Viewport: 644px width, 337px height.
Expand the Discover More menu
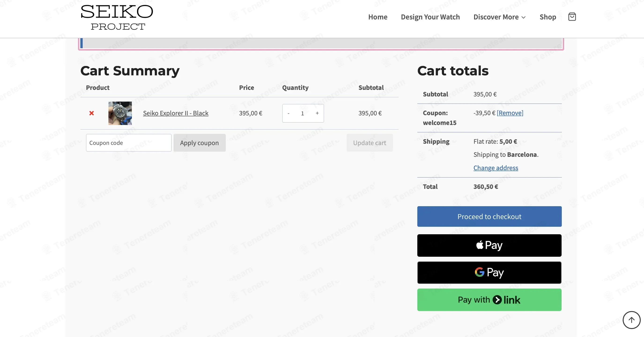tap(500, 17)
